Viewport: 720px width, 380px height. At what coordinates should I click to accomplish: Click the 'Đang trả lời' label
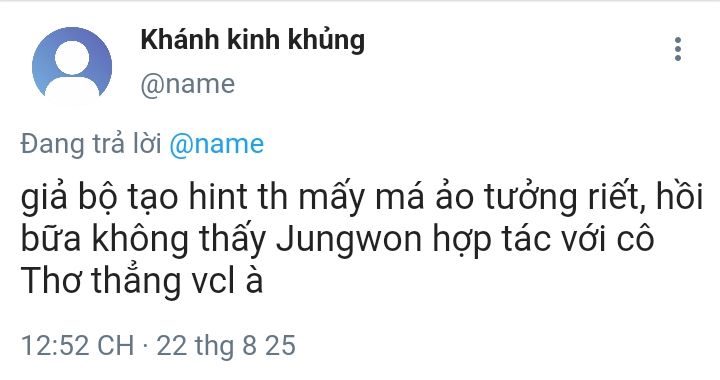pyautogui.click(x=91, y=144)
